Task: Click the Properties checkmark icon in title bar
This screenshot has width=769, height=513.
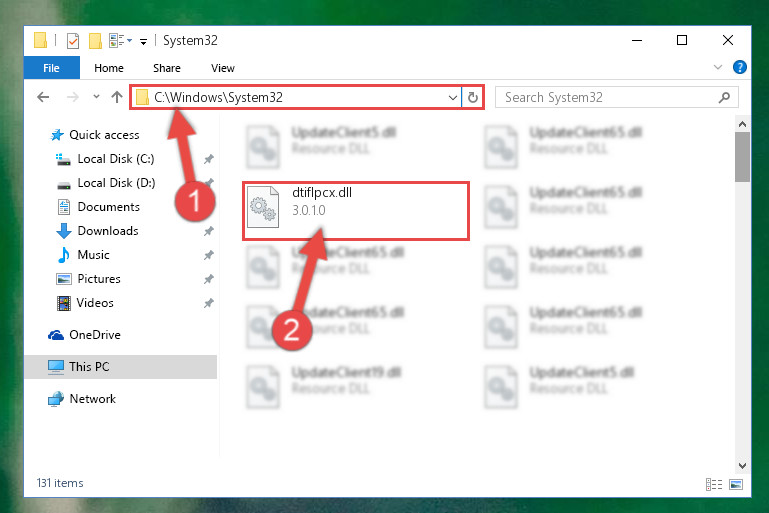Action: (73, 41)
